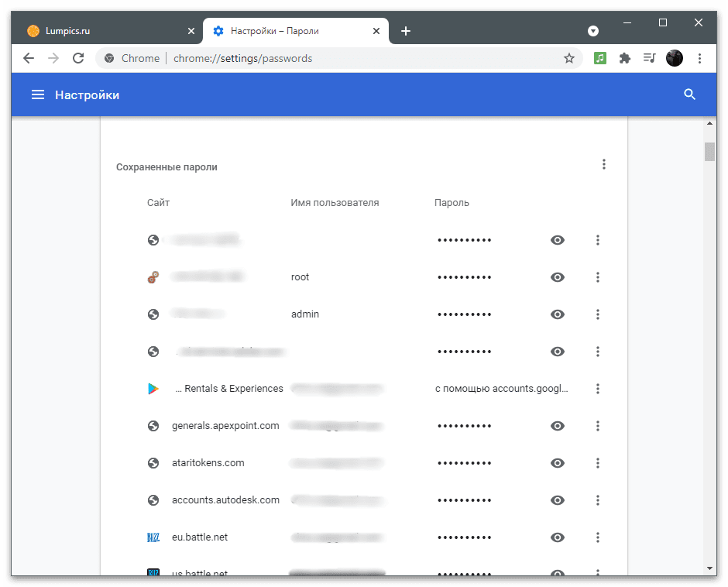Reveal the password for the root user
728x587 pixels.
tap(557, 277)
